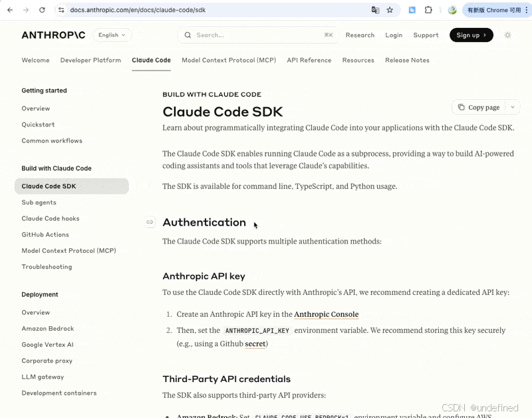Reload the page with refresh icon
This screenshot has width=532, height=418.
coord(42,10)
